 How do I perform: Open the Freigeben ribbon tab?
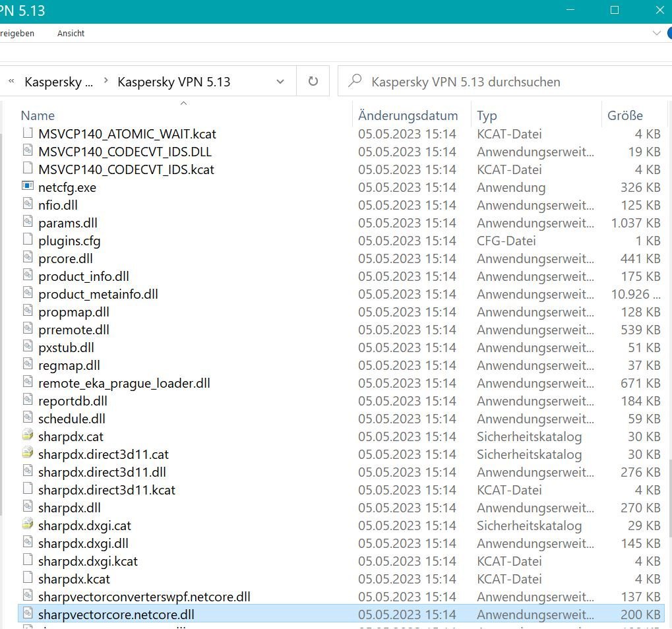click(16, 34)
